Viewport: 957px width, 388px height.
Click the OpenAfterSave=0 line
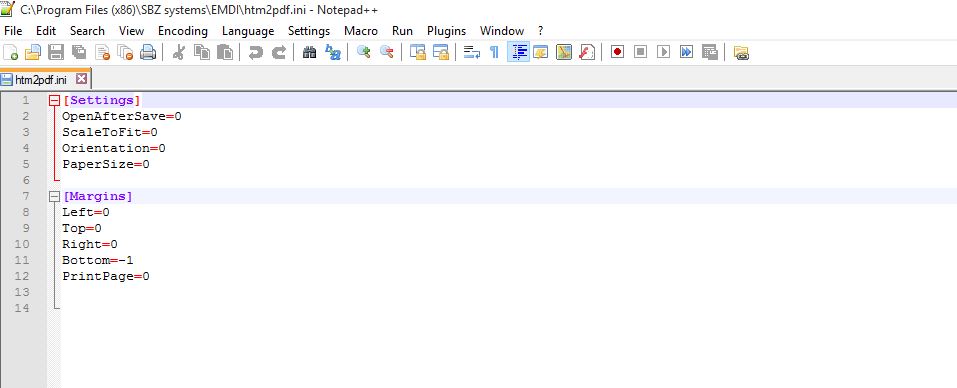pyautogui.click(x=122, y=116)
